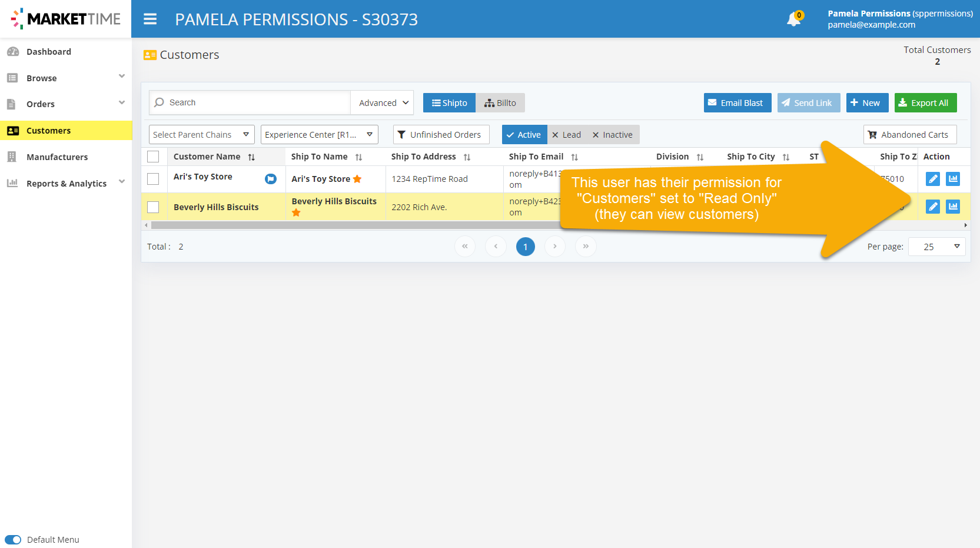Click the notification bell icon
This screenshot has width=980, height=548.
[x=793, y=19]
